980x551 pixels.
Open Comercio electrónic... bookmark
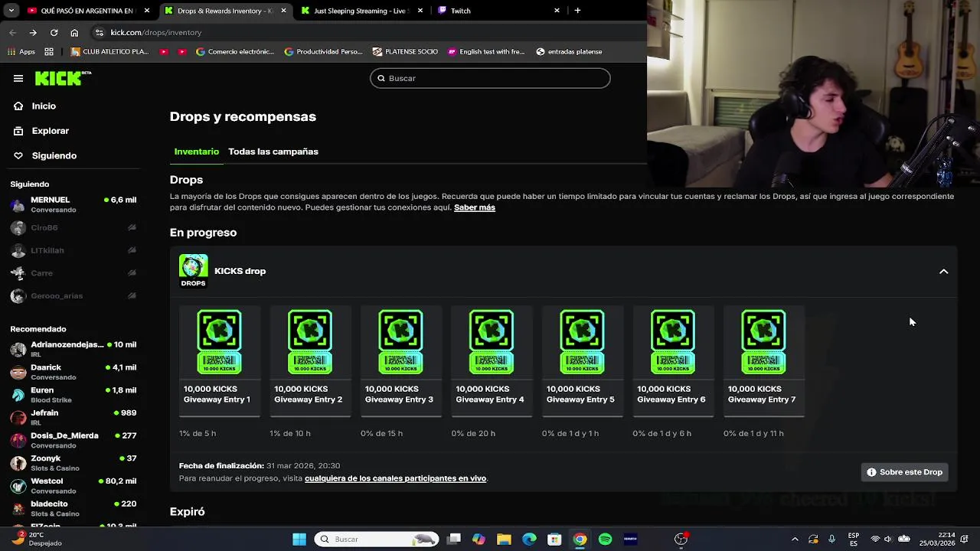(x=235, y=52)
